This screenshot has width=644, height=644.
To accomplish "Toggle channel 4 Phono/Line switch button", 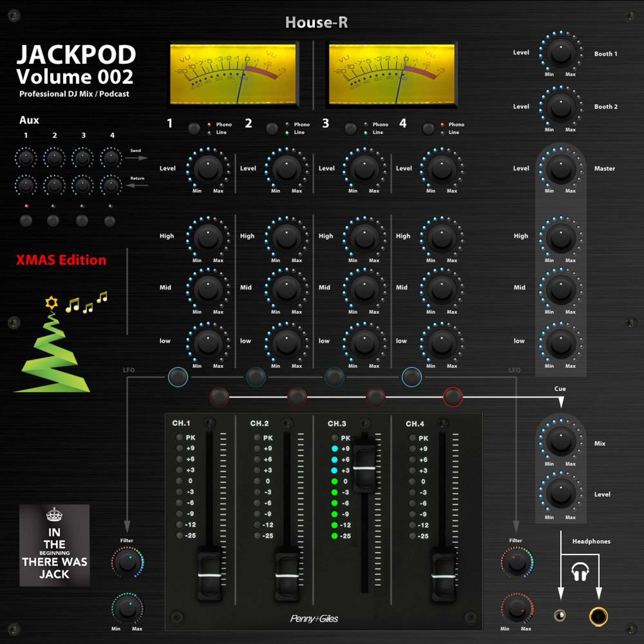I will tap(428, 128).
